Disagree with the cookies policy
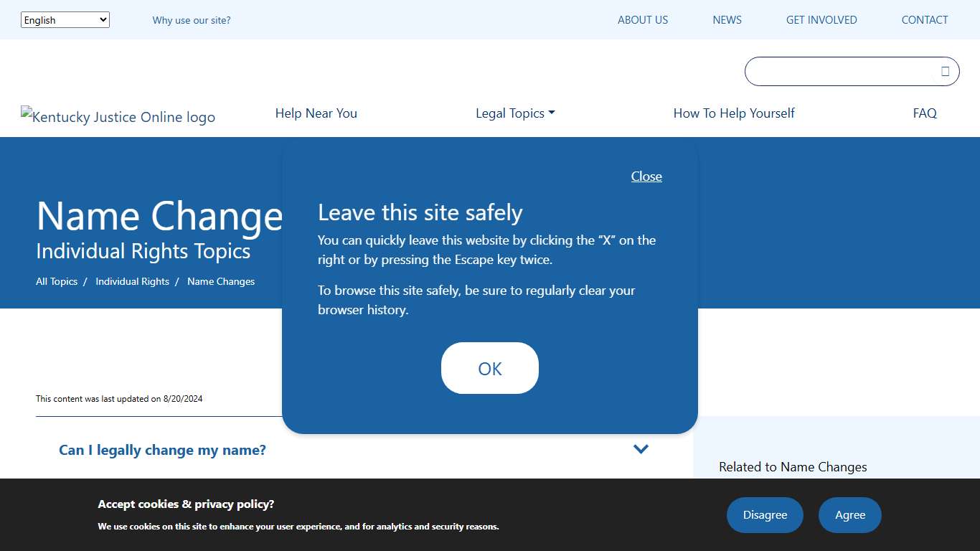 [x=765, y=514]
